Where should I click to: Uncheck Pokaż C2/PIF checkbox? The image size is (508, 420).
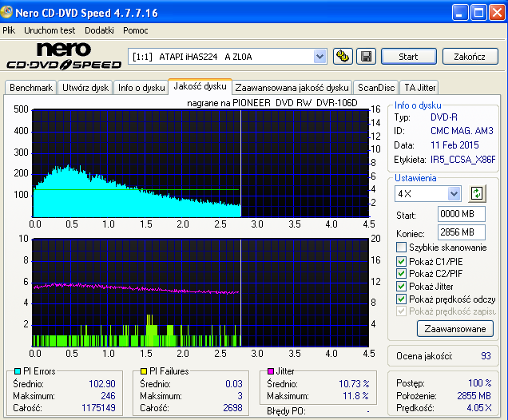click(x=401, y=274)
